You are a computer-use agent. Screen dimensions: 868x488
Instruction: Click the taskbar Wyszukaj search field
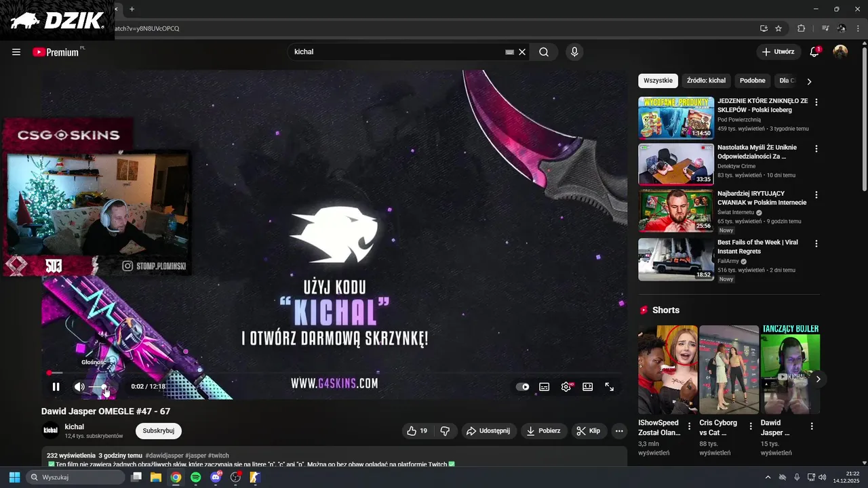click(76, 477)
